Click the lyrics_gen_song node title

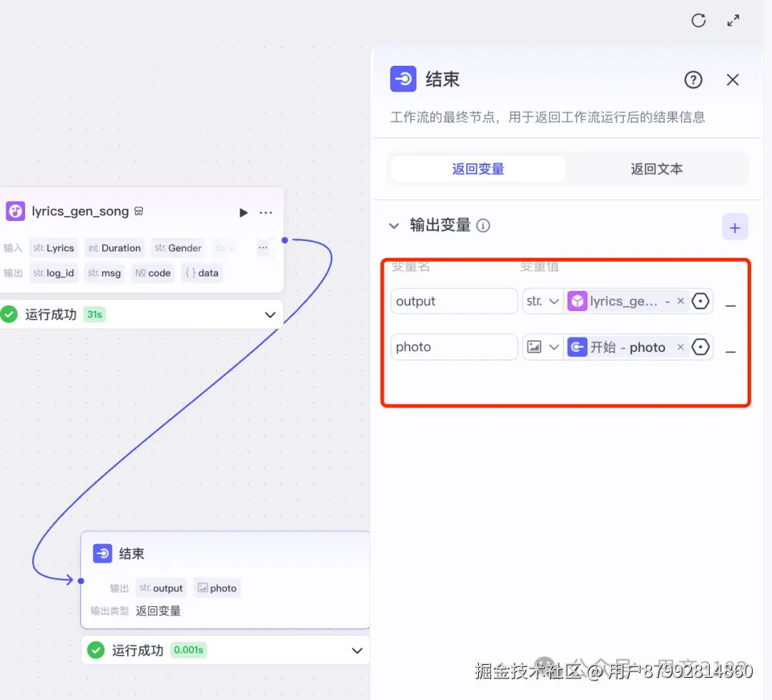(80, 212)
